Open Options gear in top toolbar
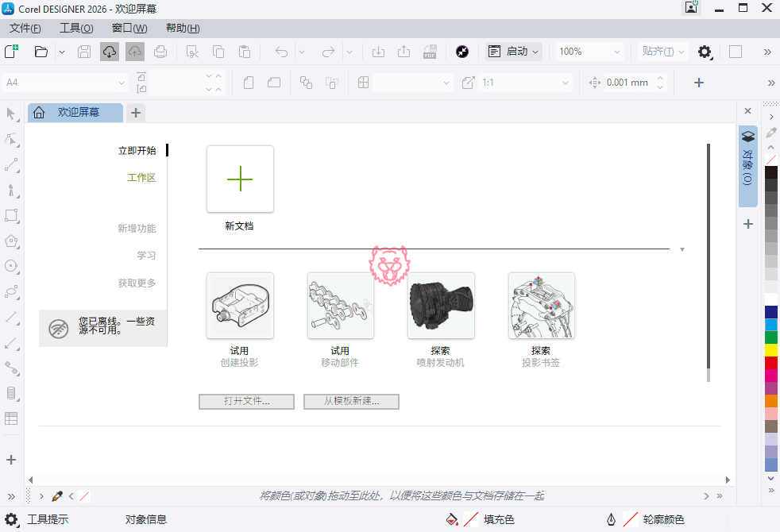Screen dimensions: 780x532 click(x=705, y=52)
